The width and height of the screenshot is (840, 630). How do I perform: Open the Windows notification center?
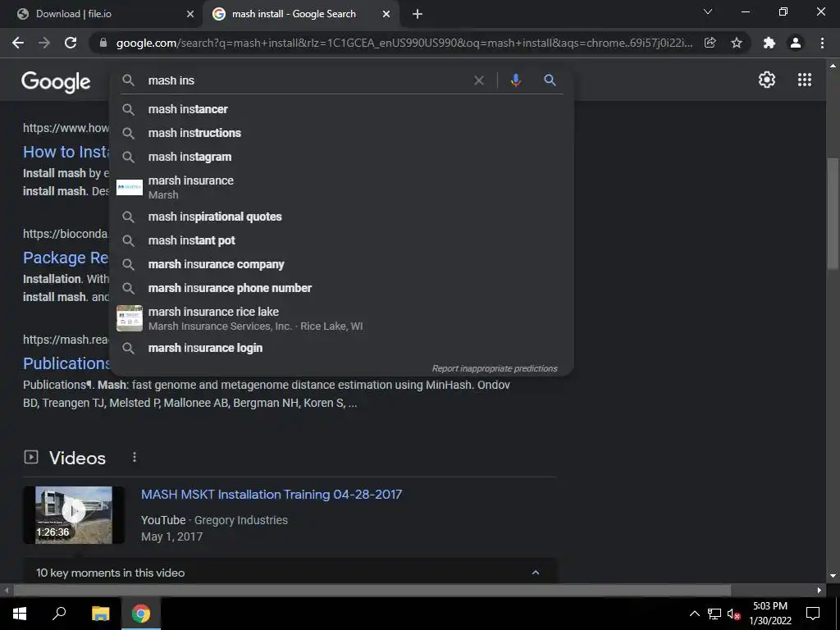point(813,614)
